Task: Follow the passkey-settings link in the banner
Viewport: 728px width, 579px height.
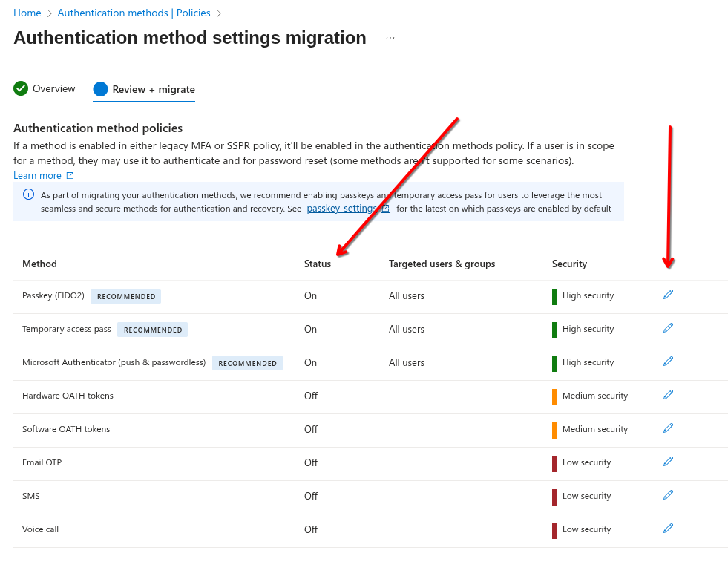Action: click(x=344, y=208)
